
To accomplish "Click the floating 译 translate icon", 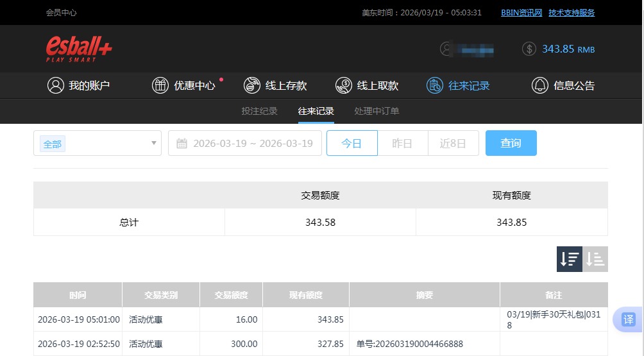I will (629, 319).
